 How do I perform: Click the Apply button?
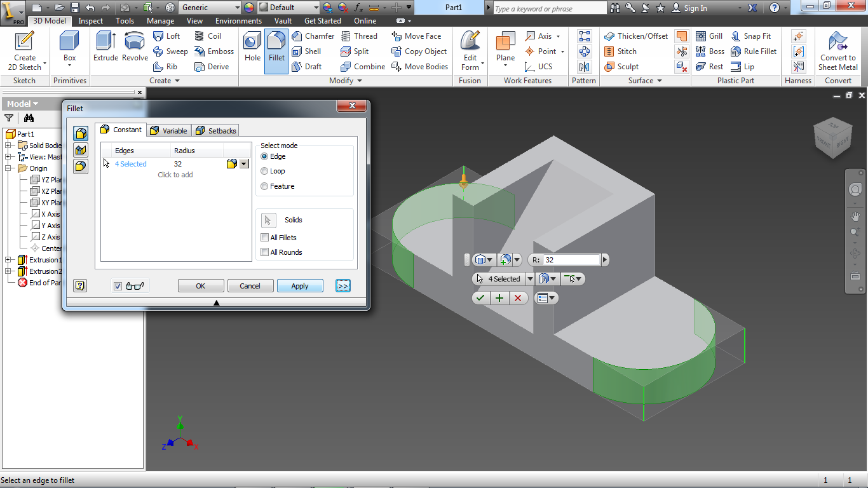pyautogui.click(x=300, y=285)
